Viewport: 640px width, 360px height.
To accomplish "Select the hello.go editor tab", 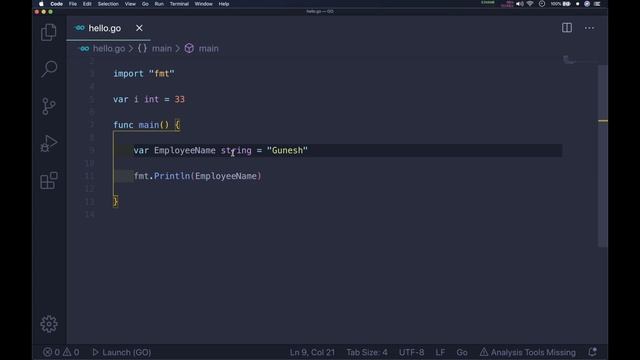I will click(x=108, y=28).
